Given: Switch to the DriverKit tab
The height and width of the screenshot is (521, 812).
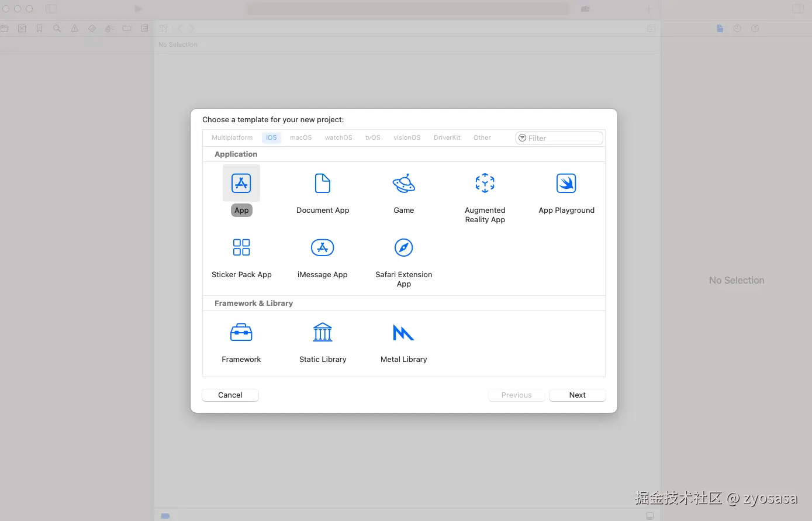Looking at the screenshot, I should coord(447,138).
